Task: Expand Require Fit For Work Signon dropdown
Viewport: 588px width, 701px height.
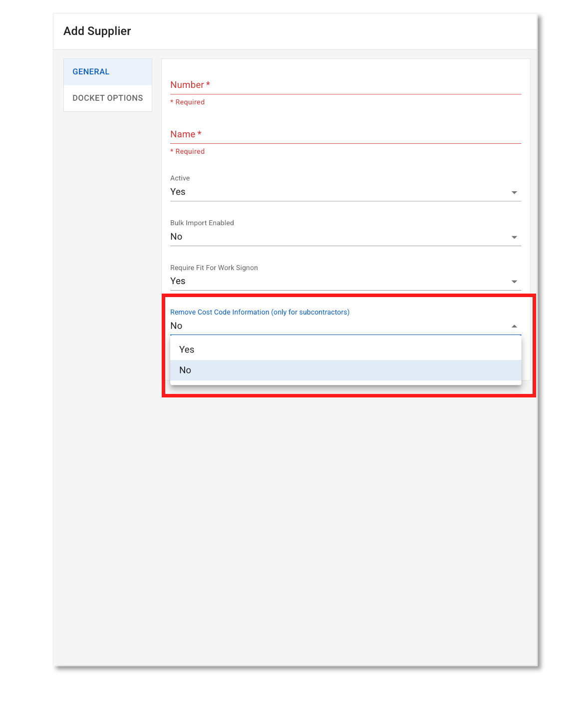Action: click(339, 281)
